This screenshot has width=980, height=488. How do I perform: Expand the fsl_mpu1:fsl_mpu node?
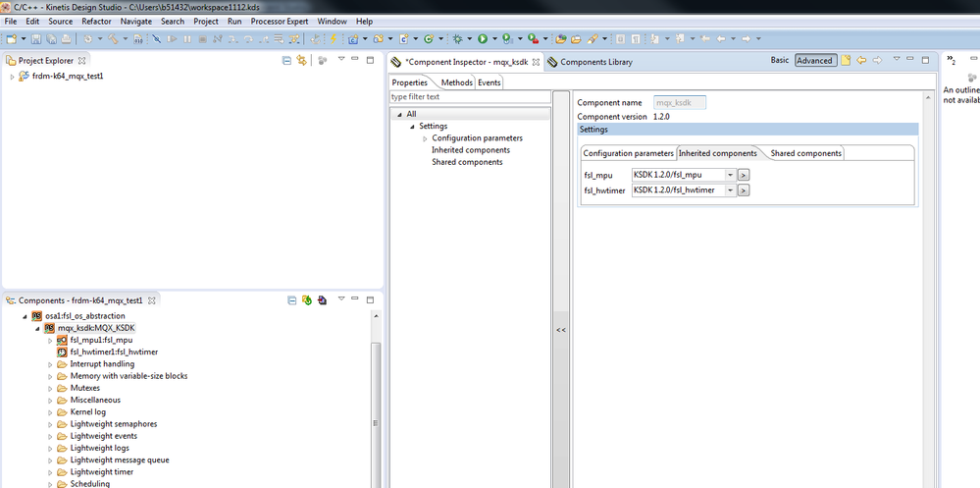pos(50,341)
